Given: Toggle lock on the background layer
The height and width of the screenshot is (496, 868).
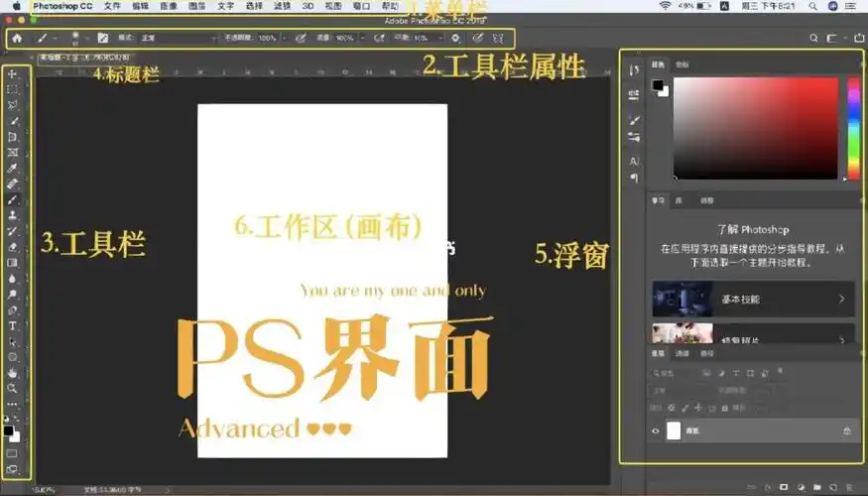Looking at the screenshot, I should click(x=847, y=431).
